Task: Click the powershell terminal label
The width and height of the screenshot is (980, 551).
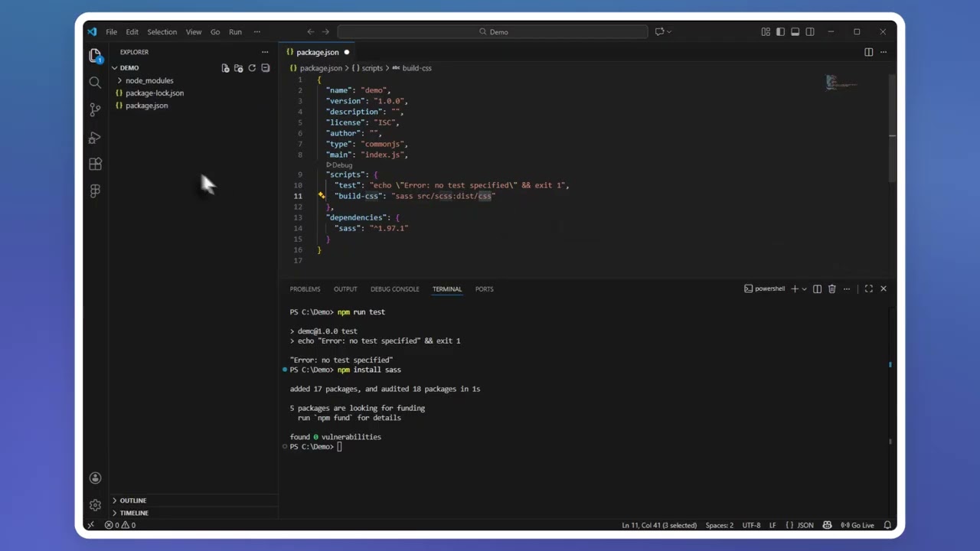Action: click(x=764, y=289)
